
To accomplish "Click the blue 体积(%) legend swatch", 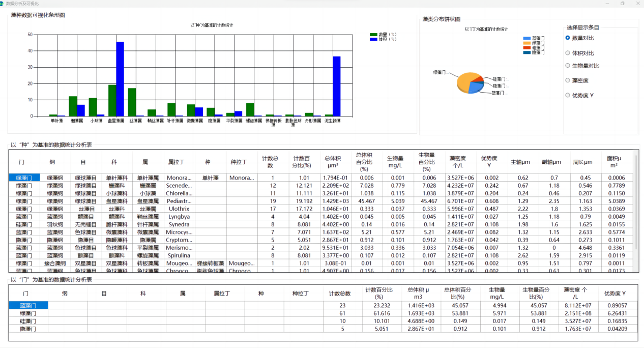I will (373, 39).
